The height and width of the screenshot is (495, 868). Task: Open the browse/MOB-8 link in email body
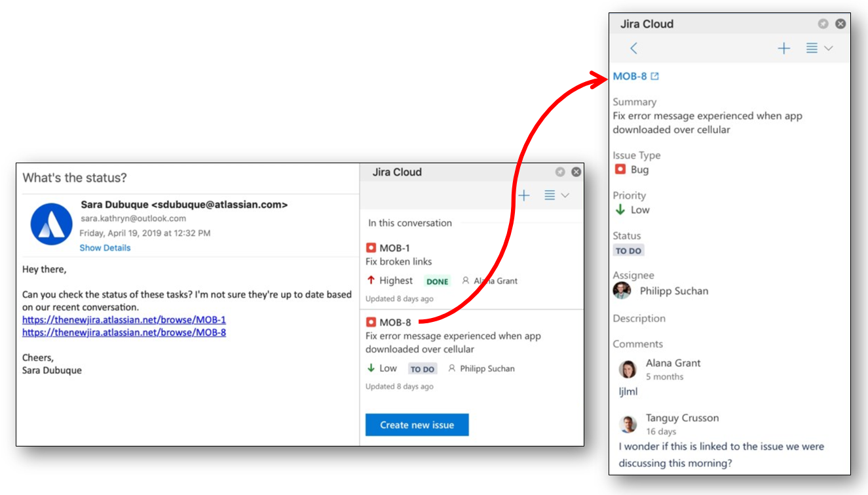(x=124, y=332)
